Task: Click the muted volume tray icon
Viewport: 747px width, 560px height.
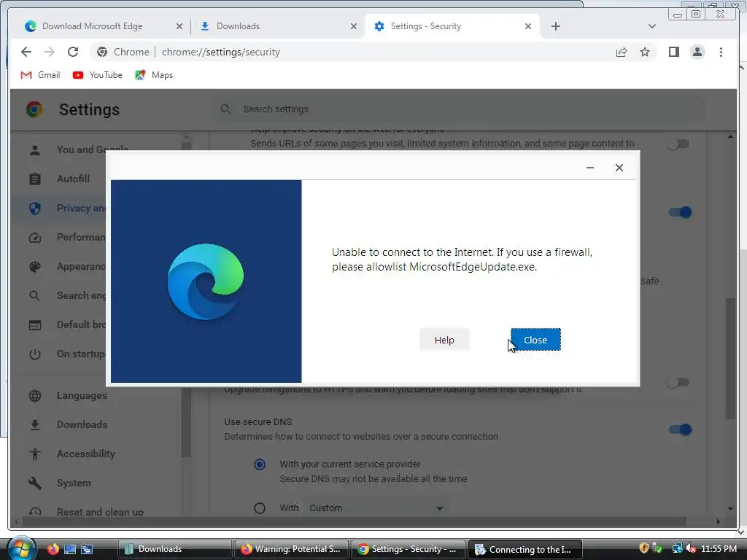Action: (692, 548)
